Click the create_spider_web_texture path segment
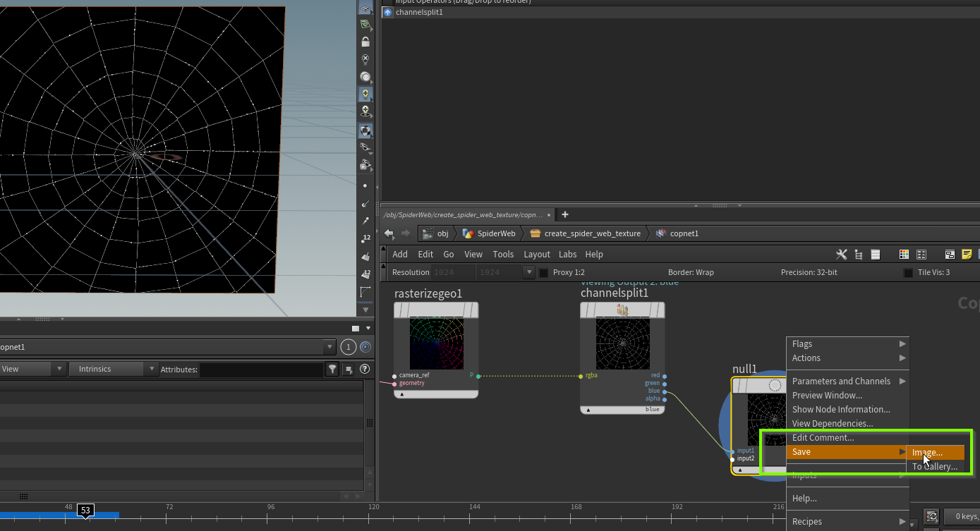The image size is (980, 531). pos(585,233)
